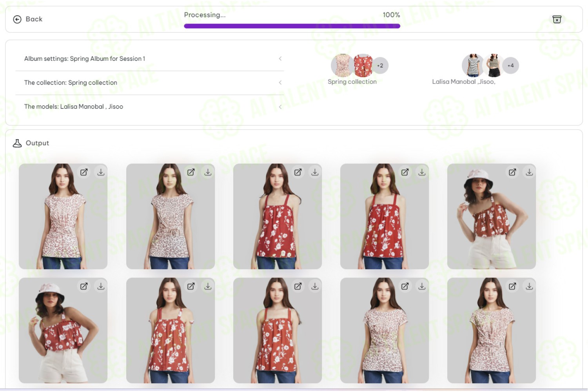Click the Output flask icon

coord(17,143)
